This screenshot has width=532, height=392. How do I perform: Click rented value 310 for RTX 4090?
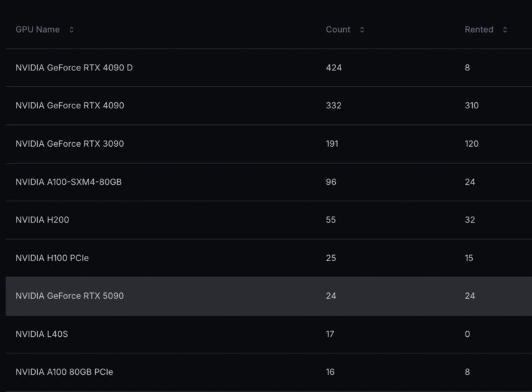(x=471, y=106)
